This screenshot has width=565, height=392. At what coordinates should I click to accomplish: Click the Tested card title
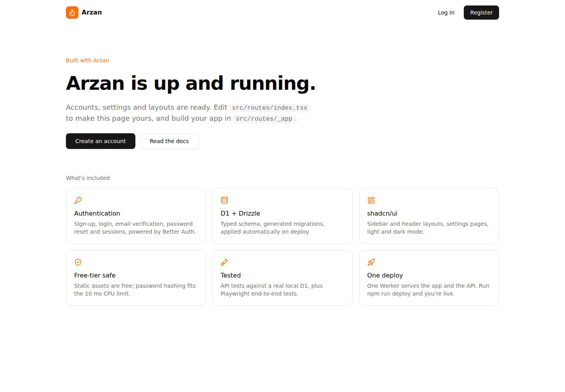click(231, 275)
